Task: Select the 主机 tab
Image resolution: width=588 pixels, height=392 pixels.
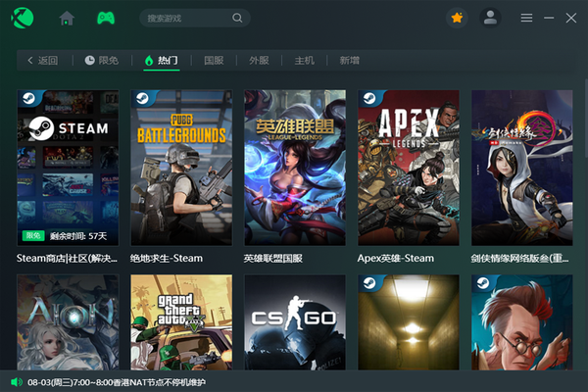Action: [x=305, y=61]
